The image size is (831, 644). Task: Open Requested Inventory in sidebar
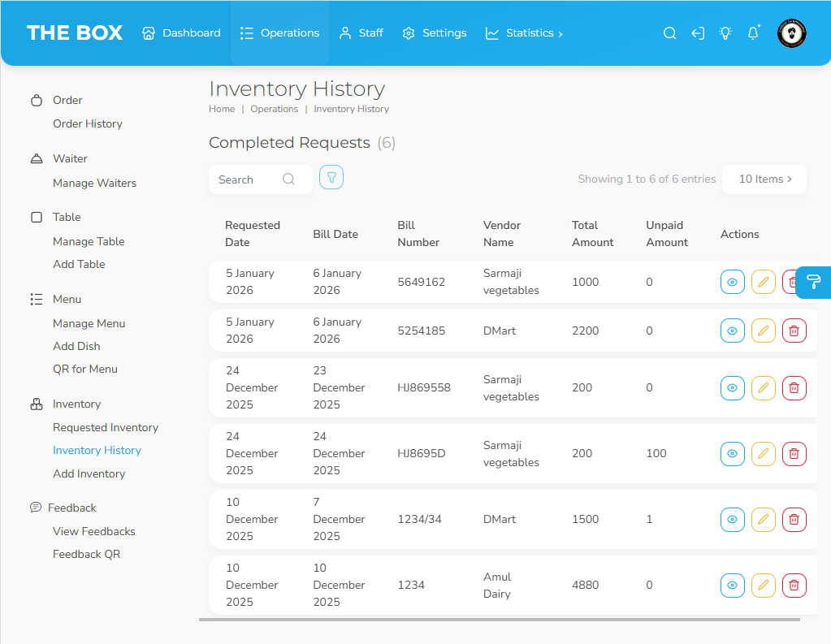click(x=106, y=427)
